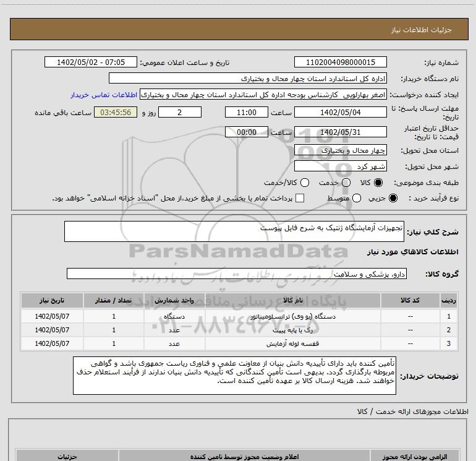Click the جزئیات اطلاعات نیاز header title

point(422,30)
